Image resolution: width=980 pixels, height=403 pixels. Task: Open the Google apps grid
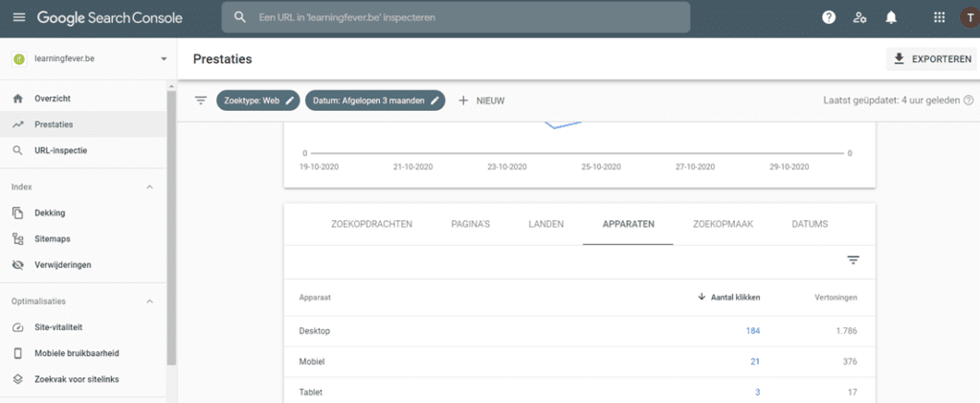pyautogui.click(x=939, y=17)
